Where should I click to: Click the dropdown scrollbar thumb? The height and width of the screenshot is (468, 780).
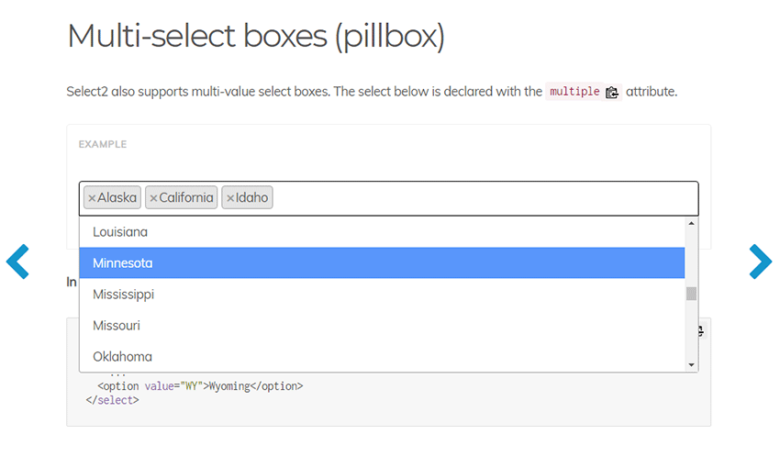coord(691,293)
